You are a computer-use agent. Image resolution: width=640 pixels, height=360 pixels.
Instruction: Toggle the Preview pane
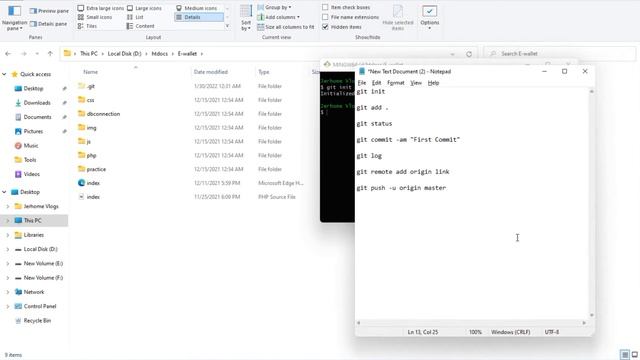click(x=49, y=11)
